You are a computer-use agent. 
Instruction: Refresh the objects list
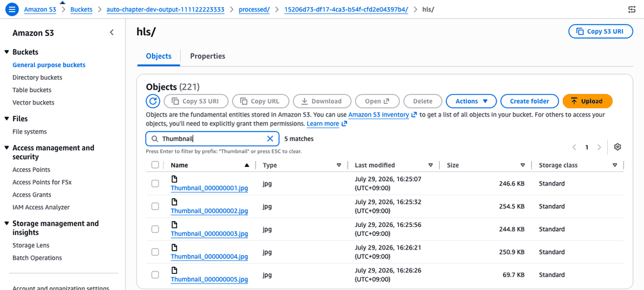tap(153, 101)
